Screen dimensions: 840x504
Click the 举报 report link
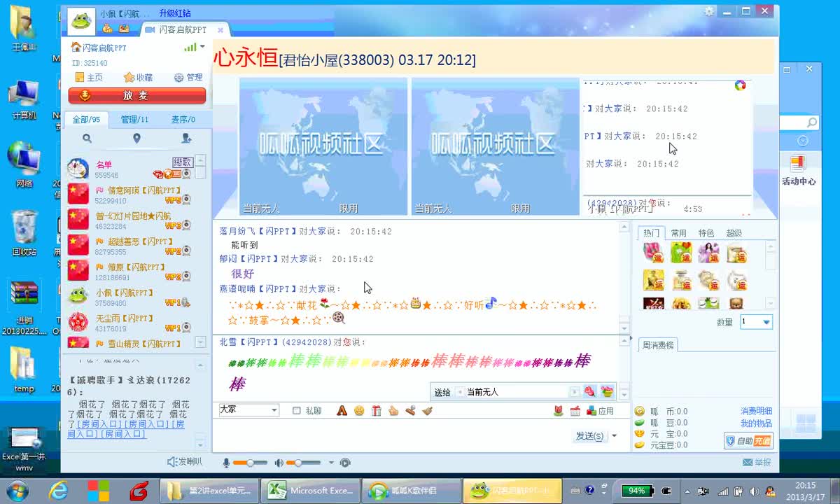[757, 462]
